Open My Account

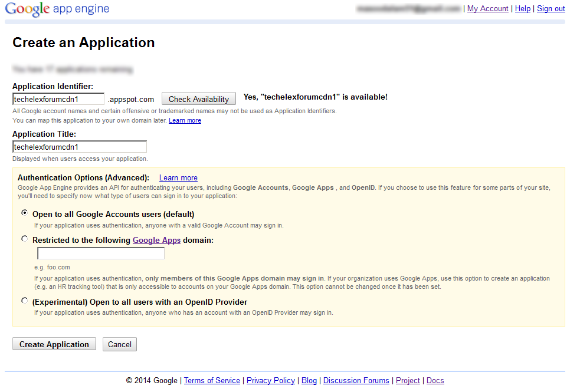pyautogui.click(x=487, y=8)
